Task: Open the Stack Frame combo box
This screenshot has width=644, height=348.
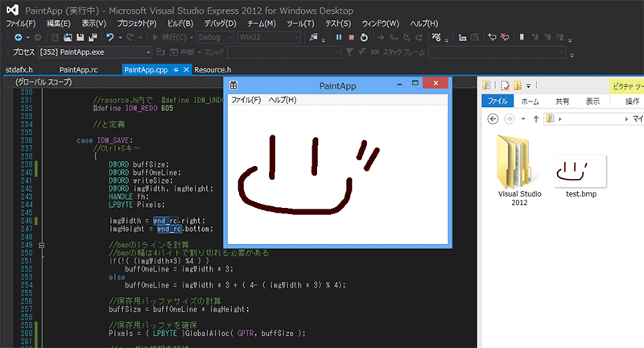Action: 497,52
